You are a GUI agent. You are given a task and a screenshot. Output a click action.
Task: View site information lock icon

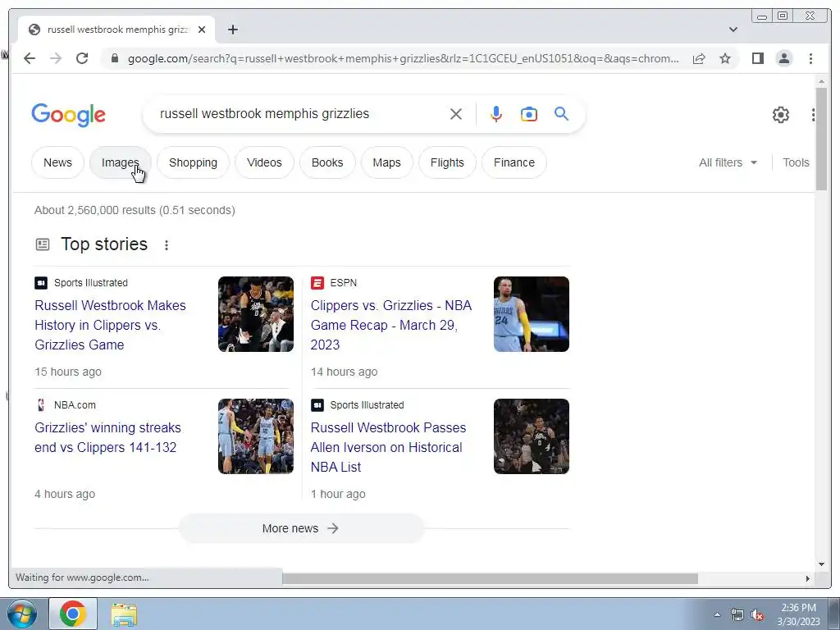tap(114, 58)
